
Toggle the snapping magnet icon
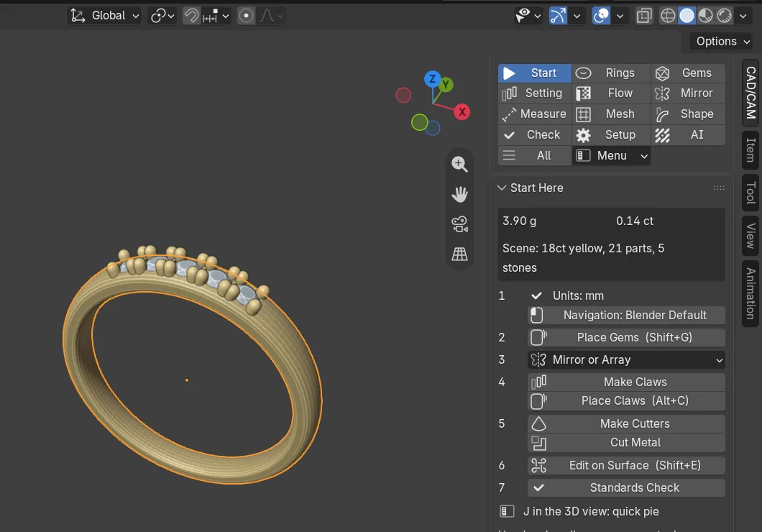click(191, 16)
